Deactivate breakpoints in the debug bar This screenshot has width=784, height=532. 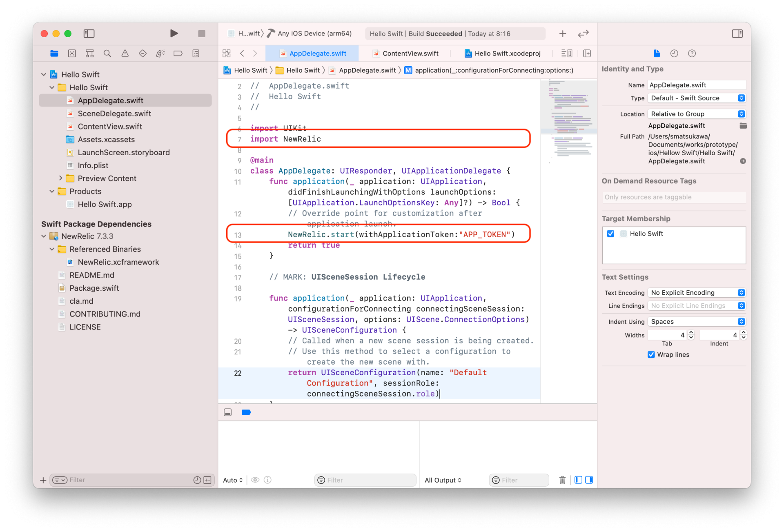coord(247,412)
